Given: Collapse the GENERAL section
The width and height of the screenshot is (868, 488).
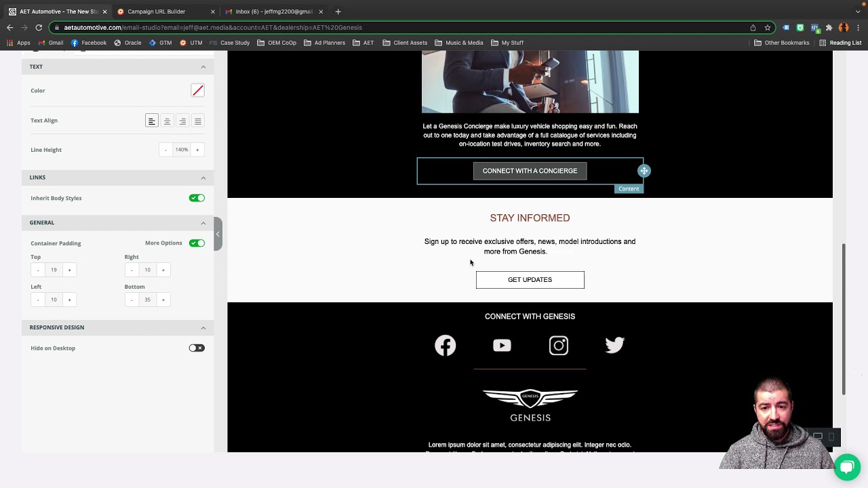Looking at the screenshot, I should [x=203, y=222].
